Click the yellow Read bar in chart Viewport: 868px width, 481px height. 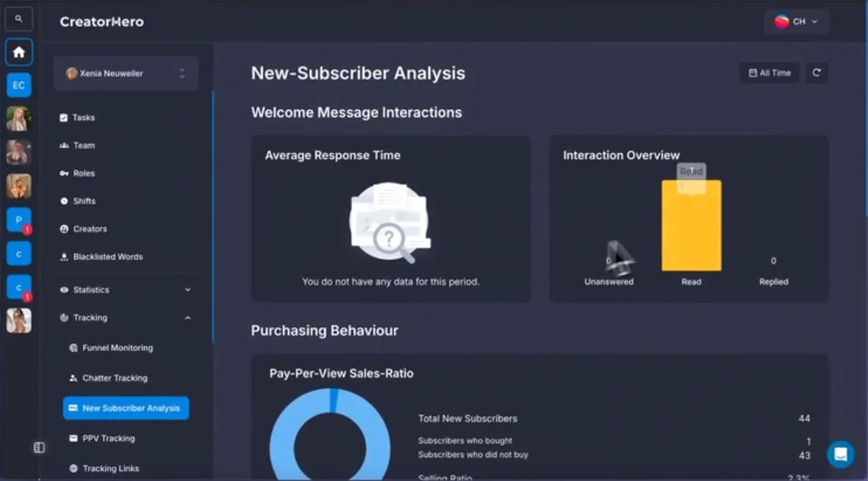[x=691, y=226]
